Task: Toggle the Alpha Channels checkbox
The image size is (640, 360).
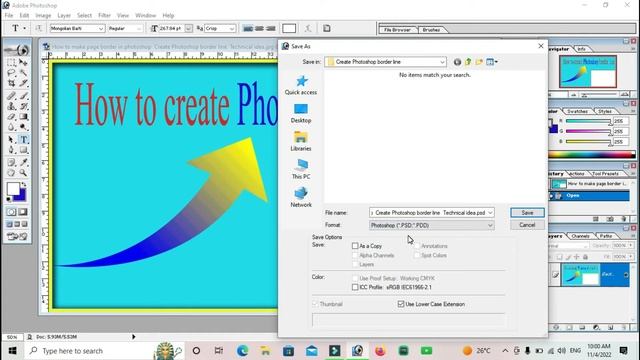Action: coord(355,256)
